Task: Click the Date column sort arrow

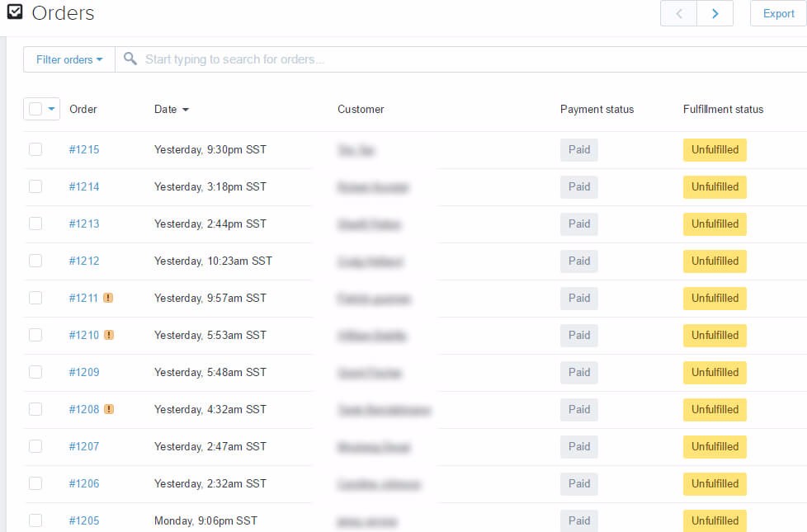Action: (x=186, y=110)
